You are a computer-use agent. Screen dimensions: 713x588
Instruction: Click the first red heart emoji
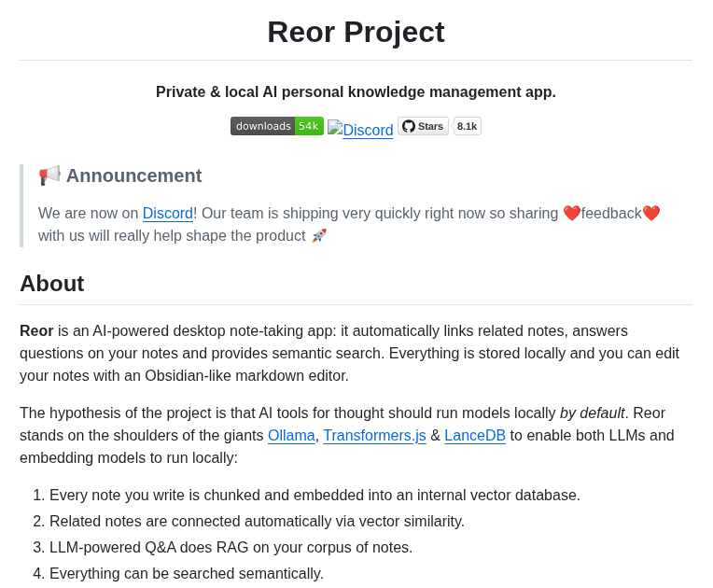tap(571, 213)
